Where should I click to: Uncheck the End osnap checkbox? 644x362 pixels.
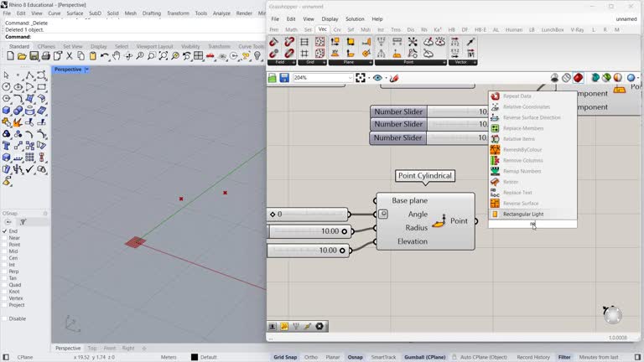point(4,231)
